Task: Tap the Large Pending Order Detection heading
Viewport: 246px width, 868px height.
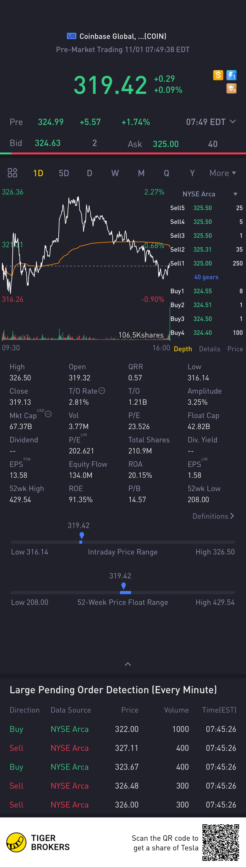Action: click(x=113, y=690)
